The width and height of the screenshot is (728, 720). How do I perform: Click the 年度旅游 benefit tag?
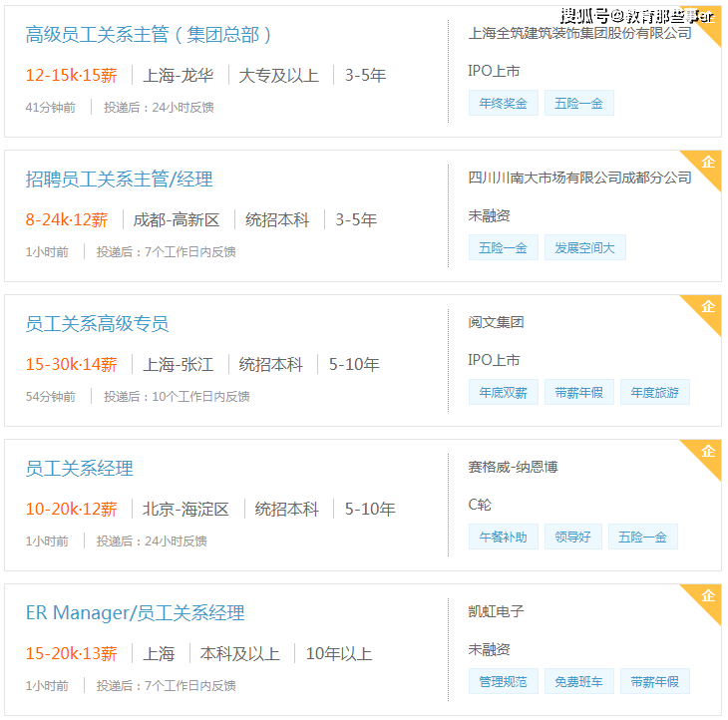(x=654, y=392)
